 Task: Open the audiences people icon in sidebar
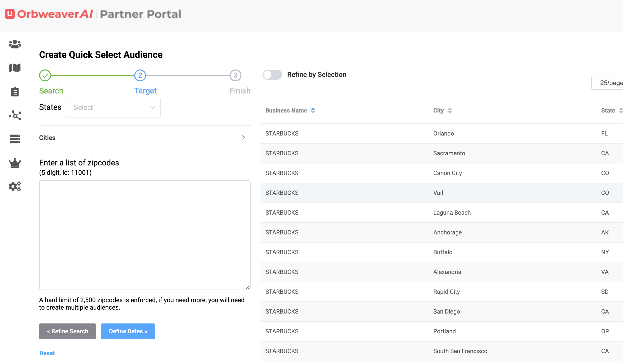coord(15,44)
